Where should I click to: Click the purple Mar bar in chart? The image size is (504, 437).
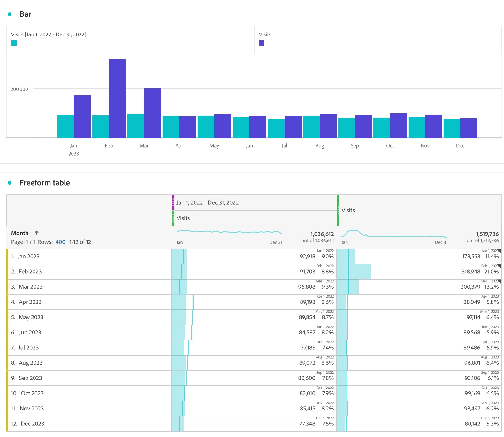[x=152, y=113]
